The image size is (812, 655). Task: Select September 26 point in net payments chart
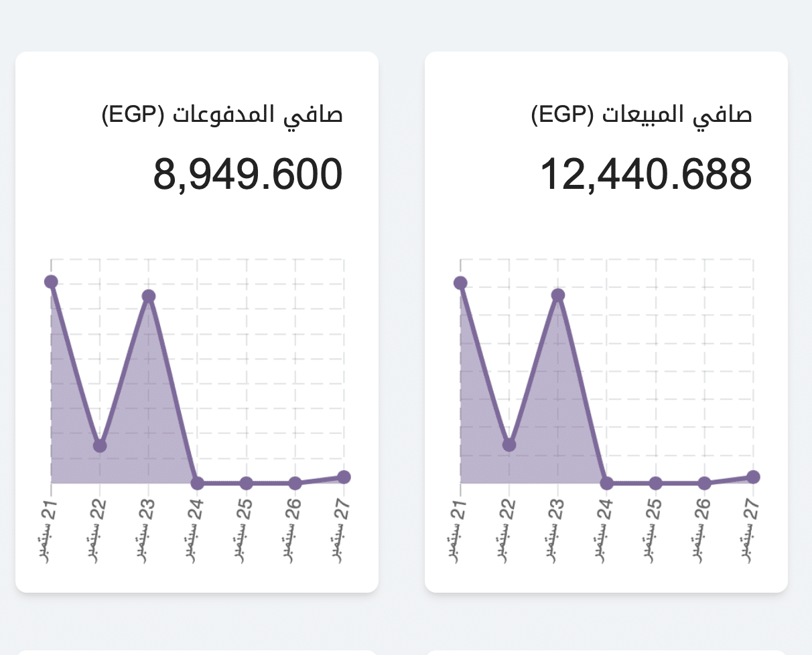click(x=295, y=483)
